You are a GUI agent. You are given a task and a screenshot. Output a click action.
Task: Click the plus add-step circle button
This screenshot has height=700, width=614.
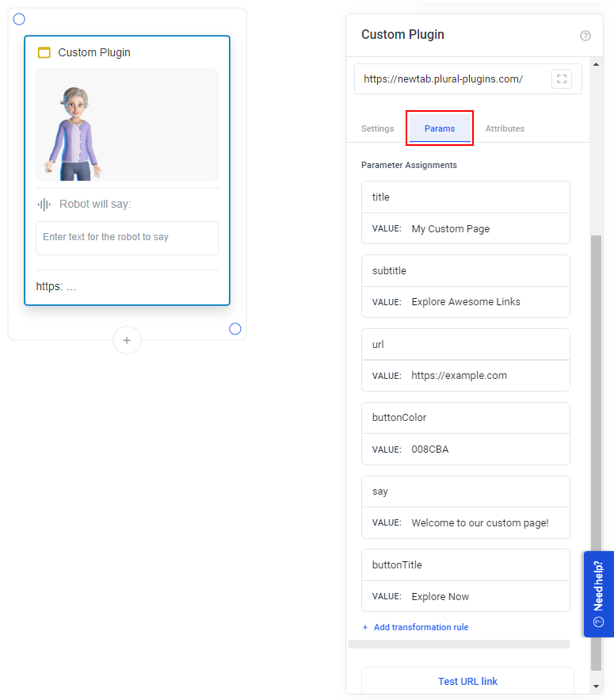(128, 340)
